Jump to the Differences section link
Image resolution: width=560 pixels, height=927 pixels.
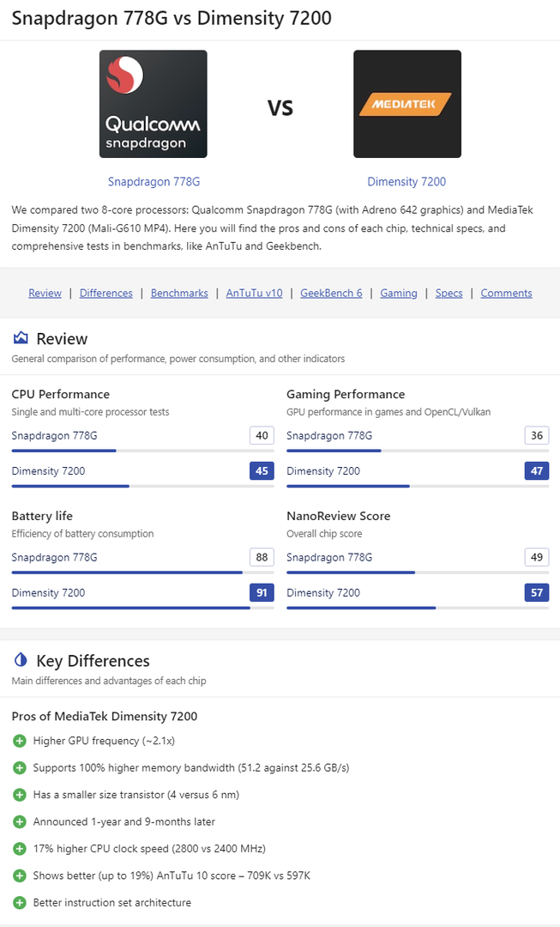click(x=106, y=294)
